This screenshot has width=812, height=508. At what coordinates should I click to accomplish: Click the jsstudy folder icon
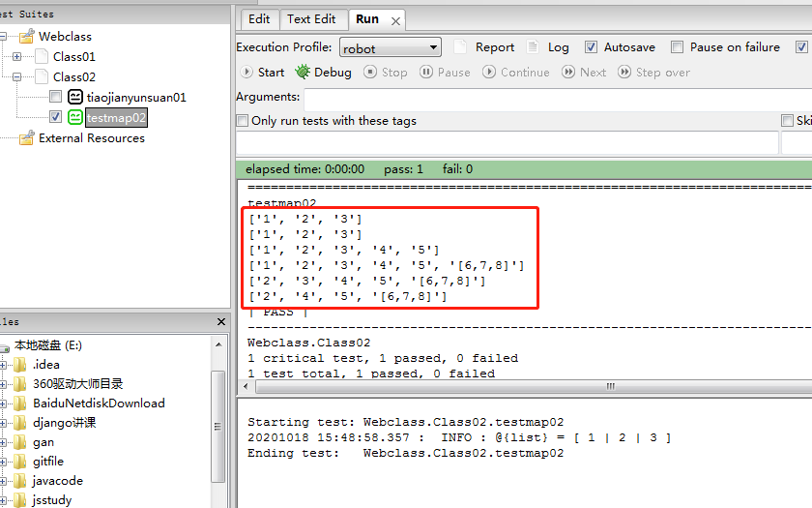pos(19,500)
